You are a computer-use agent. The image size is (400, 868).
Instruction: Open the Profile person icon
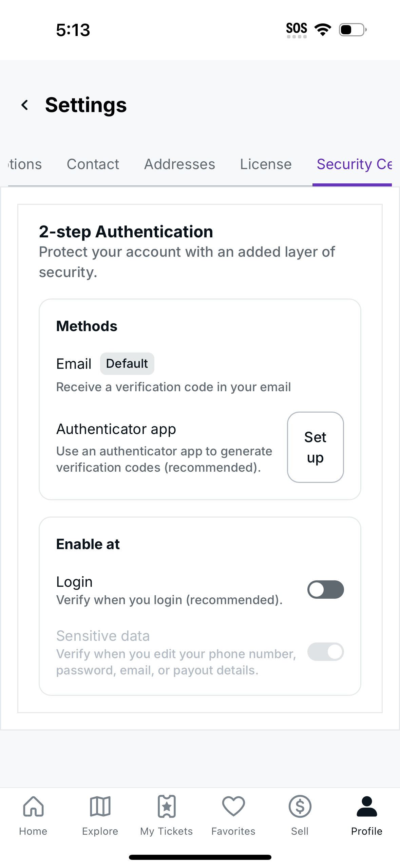point(367,806)
